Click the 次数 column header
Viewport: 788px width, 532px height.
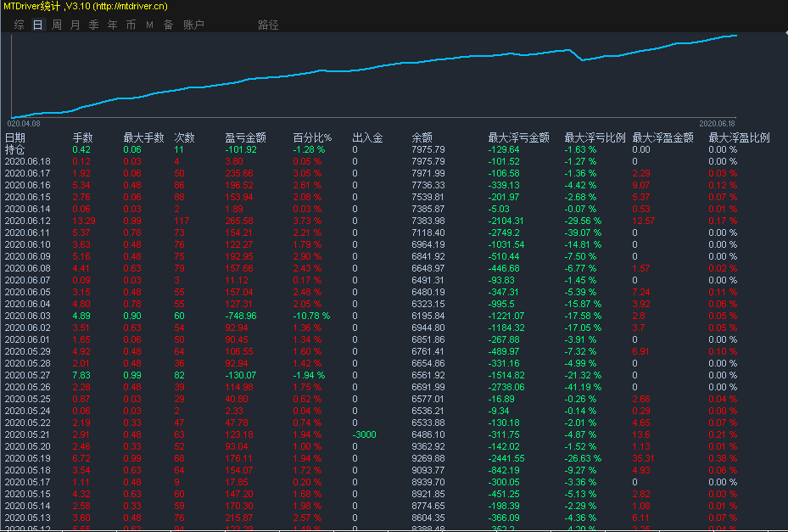[x=184, y=137]
